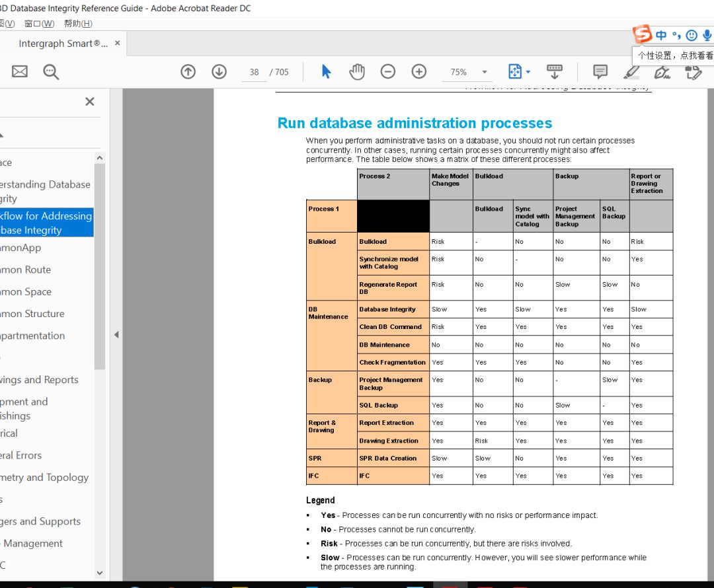The height and width of the screenshot is (588, 714).
Task: Click the email envelope icon
Action: [20, 71]
